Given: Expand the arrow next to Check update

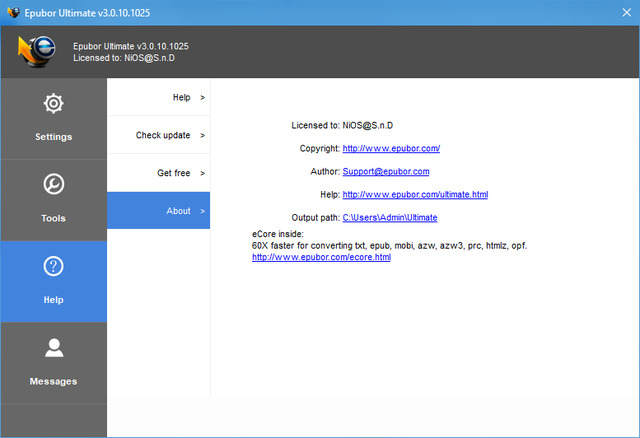Looking at the screenshot, I should (x=202, y=135).
